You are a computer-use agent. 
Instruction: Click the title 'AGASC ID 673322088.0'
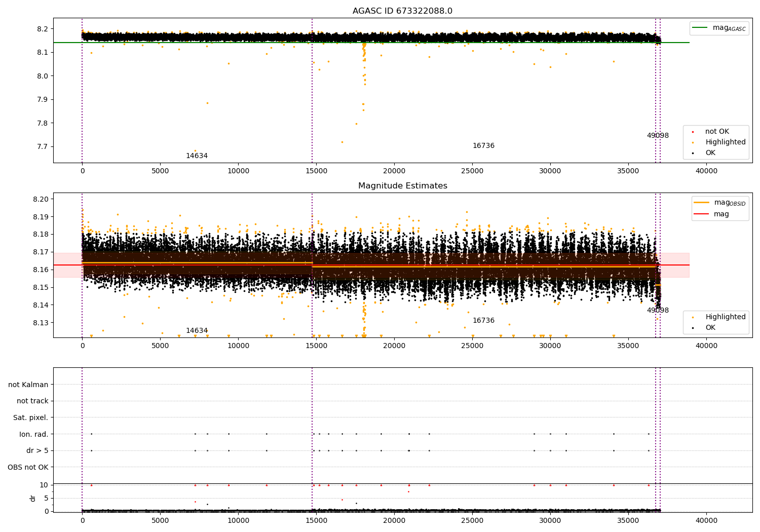402,11
